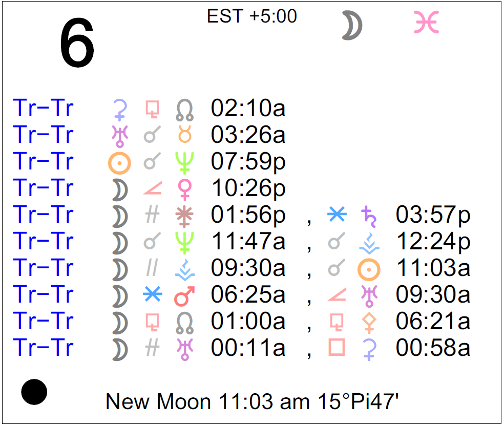The width and height of the screenshot is (504, 426).
Task: Select the first Tr-Tr label at 02:10a
Action: pos(44,109)
